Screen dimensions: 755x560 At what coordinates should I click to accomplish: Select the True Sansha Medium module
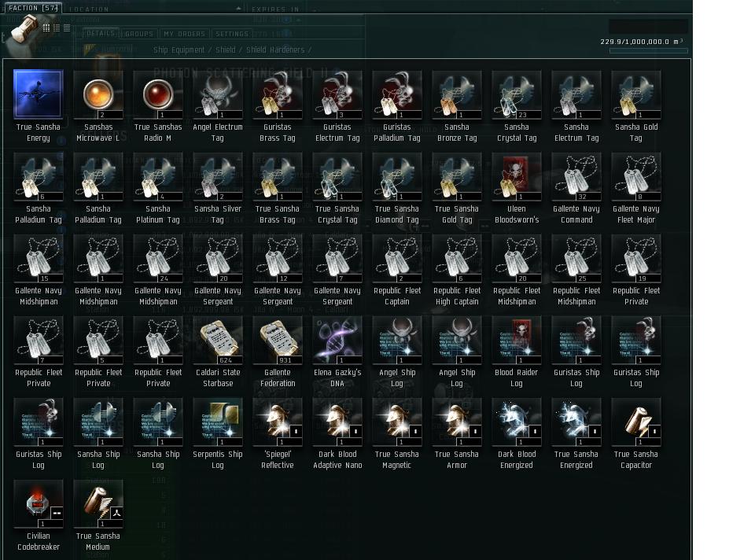(x=98, y=503)
